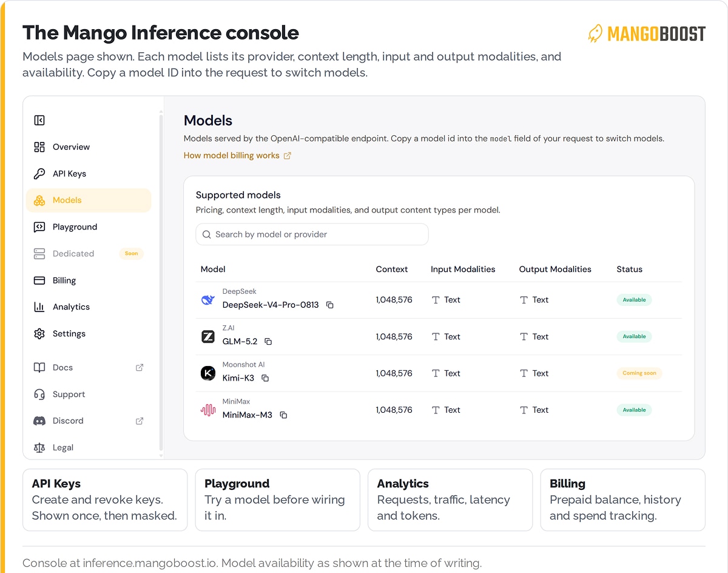Image resolution: width=728 pixels, height=573 pixels.
Task: Copy the Kimi-K3 model ID
Action: pos(265,378)
